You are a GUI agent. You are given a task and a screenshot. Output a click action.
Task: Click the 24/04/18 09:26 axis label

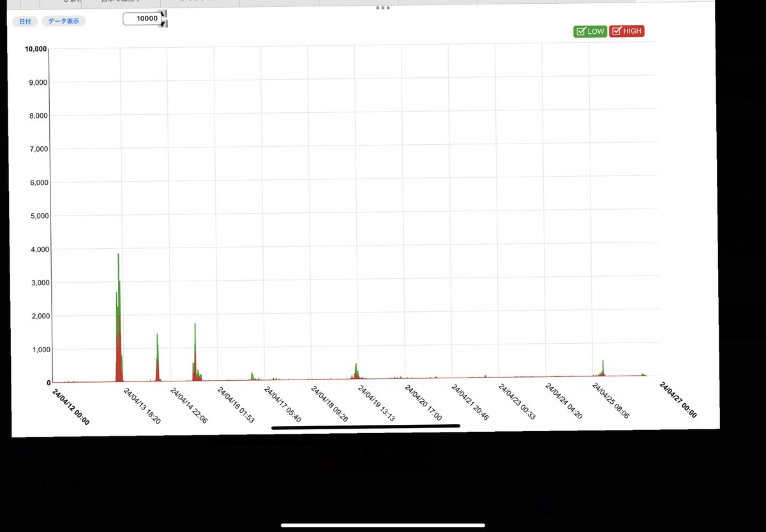coord(329,403)
